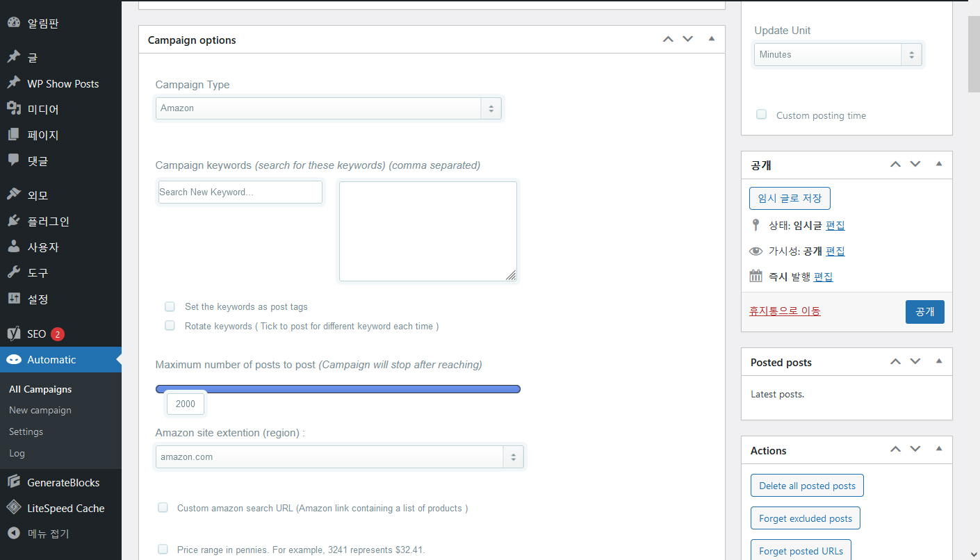Click the calendar icon beside 즉시 발행

756,277
